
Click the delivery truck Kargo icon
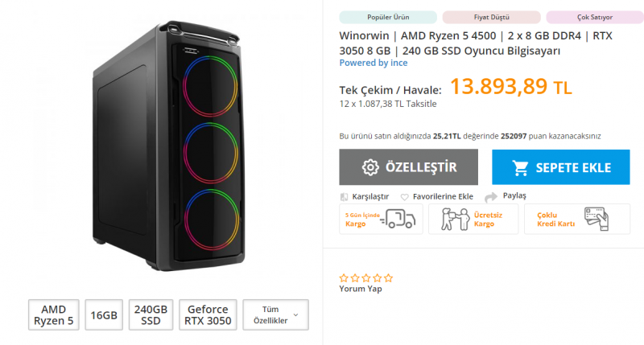pos(398,219)
